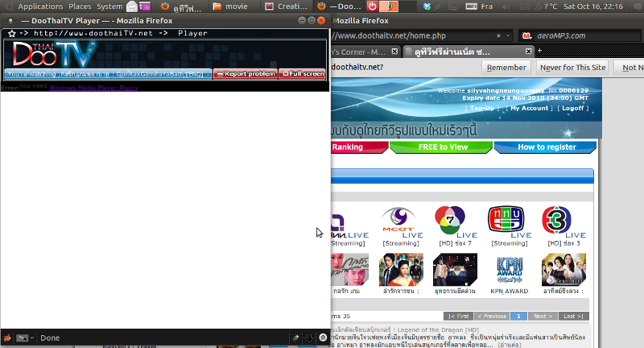Screen dimensions: 644x348
Task: Select page 1 in pagination
Action: tap(518, 316)
